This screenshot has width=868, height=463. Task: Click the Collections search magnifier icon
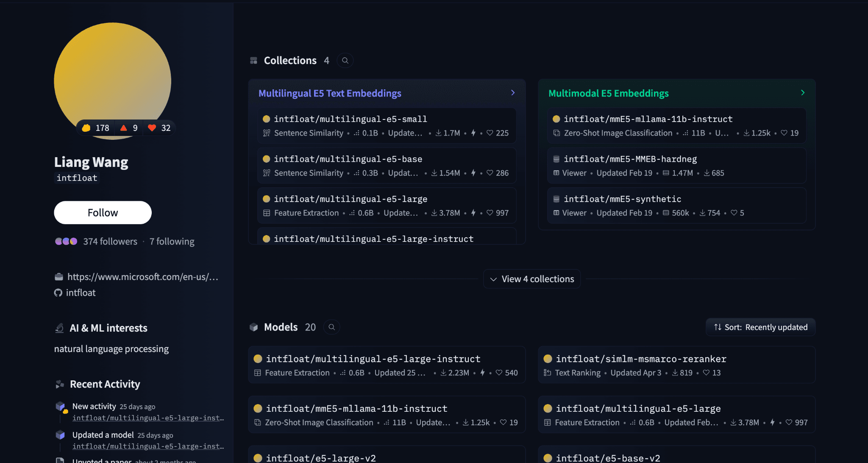click(x=345, y=61)
